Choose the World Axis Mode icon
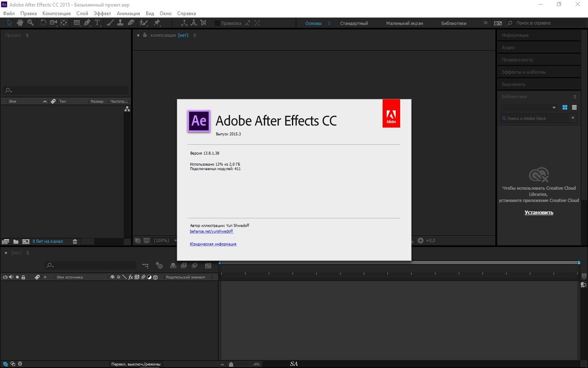The width and height of the screenshot is (588, 368). pyautogui.click(x=194, y=23)
